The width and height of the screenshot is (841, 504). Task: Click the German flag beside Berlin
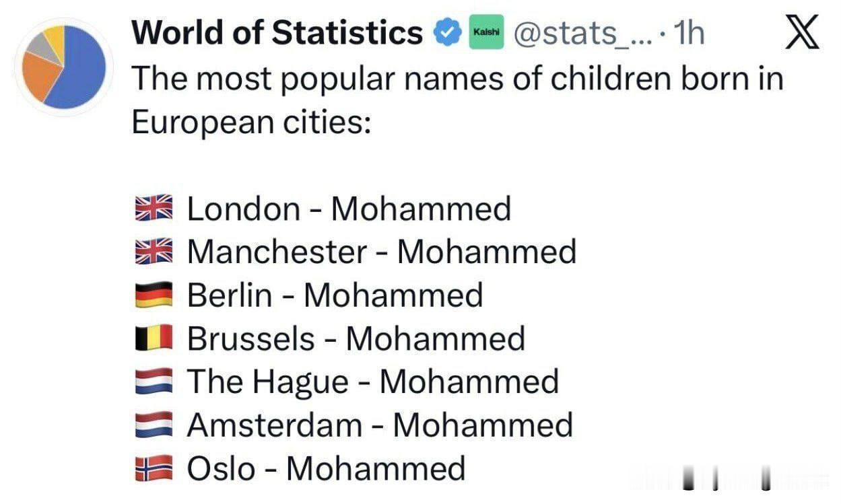(154, 295)
